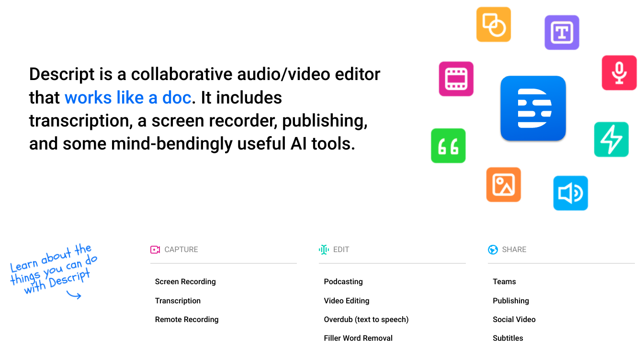Click the blue 'works like a doc' text
The height and width of the screenshot is (358, 644).
[128, 98]
